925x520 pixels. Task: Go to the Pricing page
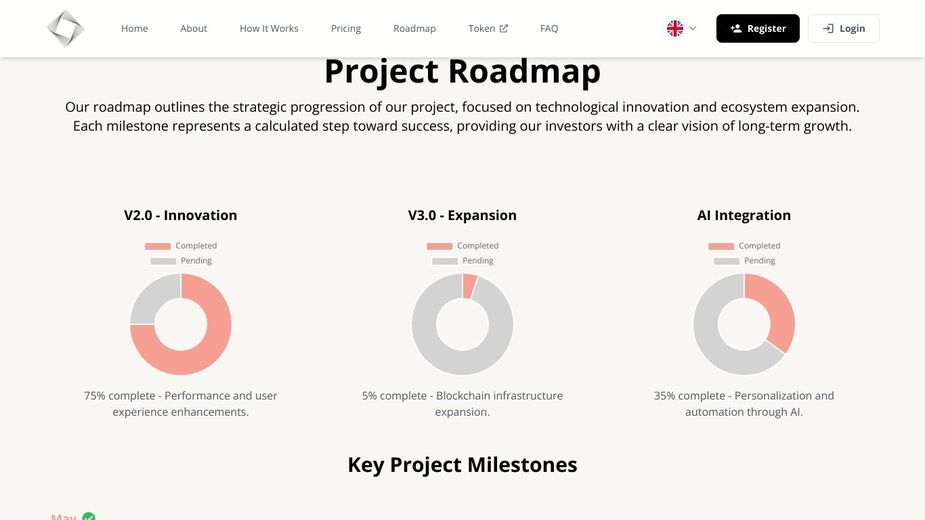click(x=346, y=28)
